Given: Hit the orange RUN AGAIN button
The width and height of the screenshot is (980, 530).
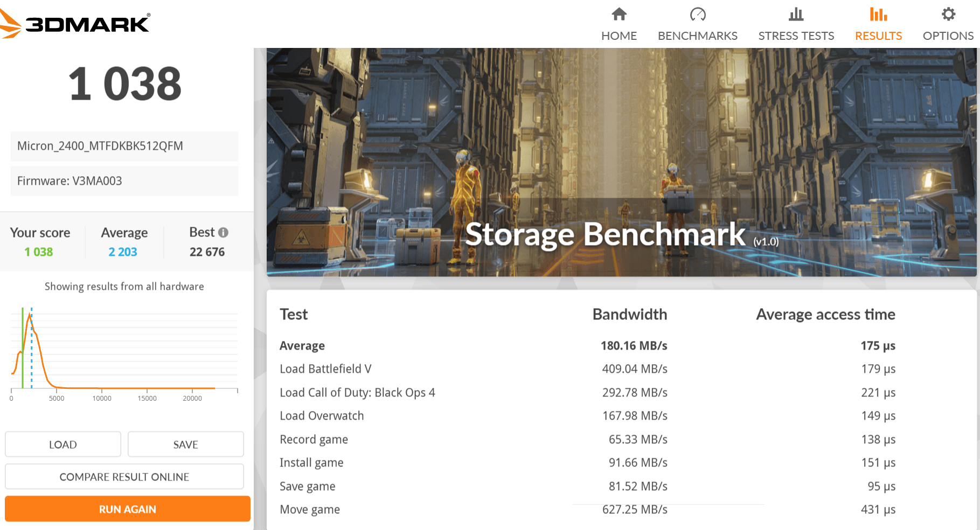Looking at the screenshot, I should point(128,509).
